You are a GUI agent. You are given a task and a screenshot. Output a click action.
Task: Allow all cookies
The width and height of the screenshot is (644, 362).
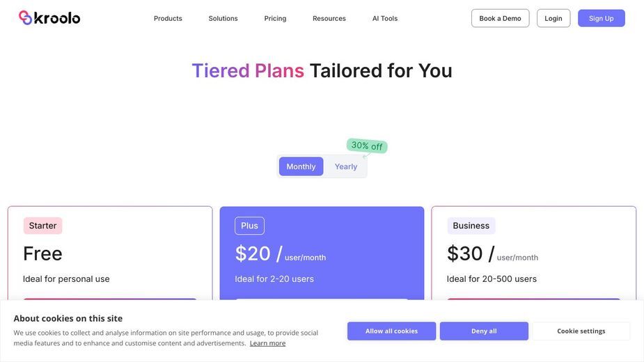tap(391, 331)
